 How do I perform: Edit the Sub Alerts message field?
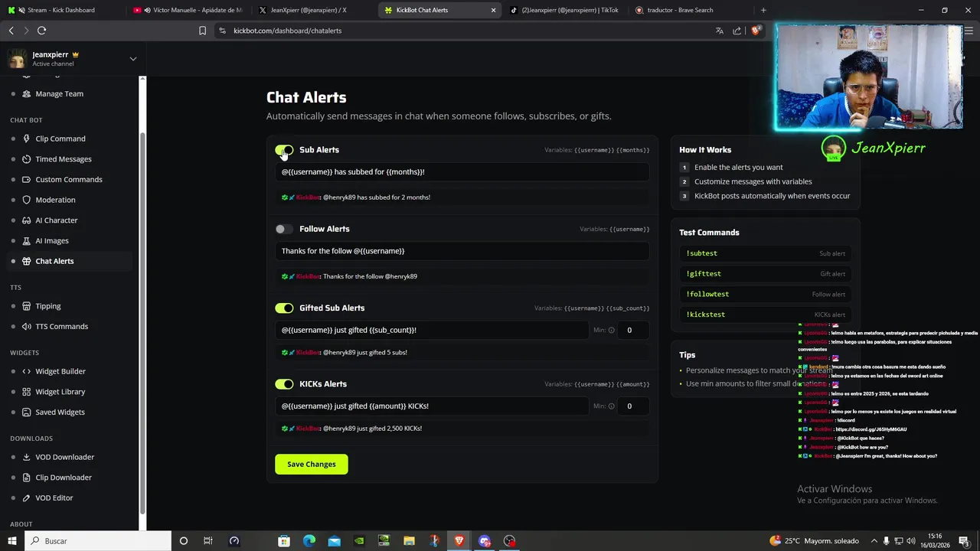[462, 172]
